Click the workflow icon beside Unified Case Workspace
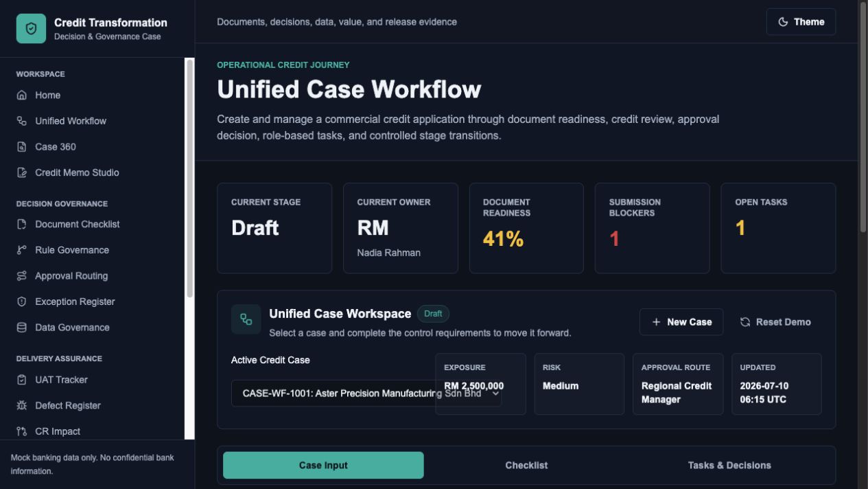This screenshot has width=868, height=489. 246,319
